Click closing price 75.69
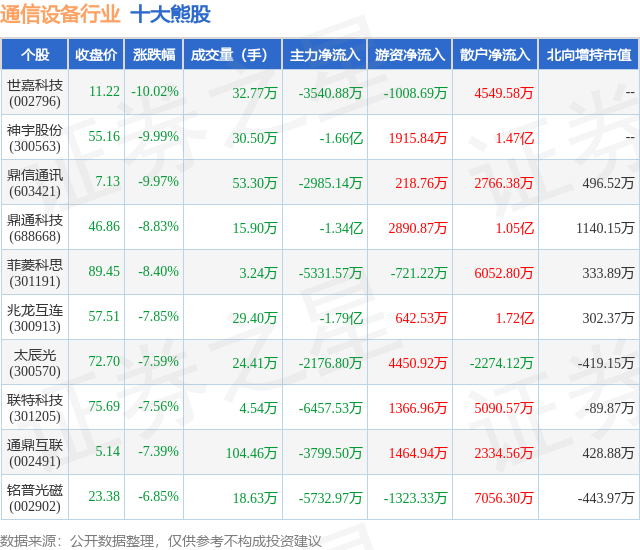The image size is (640, 550). 104,406
